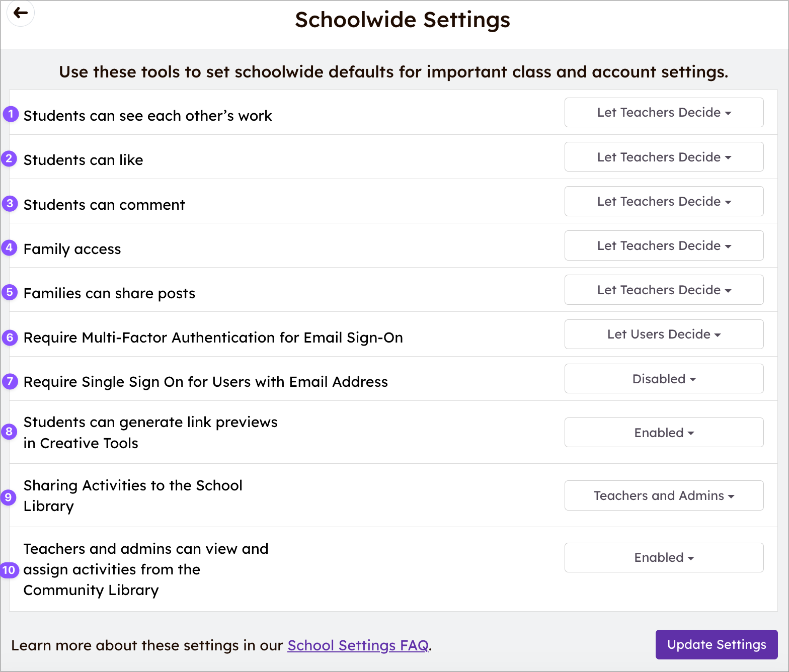Open the Enabled dropdown for link previews
Screen dimensions: 789x672
point(663,432)
